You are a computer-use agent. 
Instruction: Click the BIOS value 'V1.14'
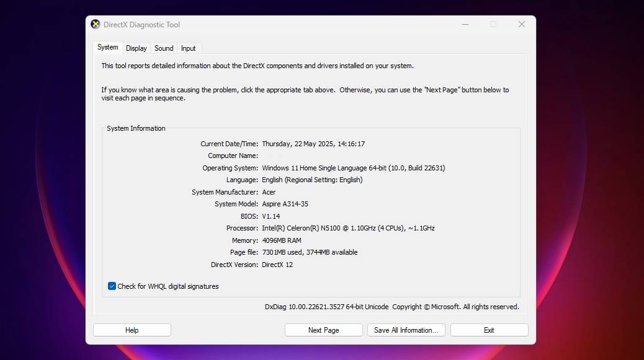point(271,216)
